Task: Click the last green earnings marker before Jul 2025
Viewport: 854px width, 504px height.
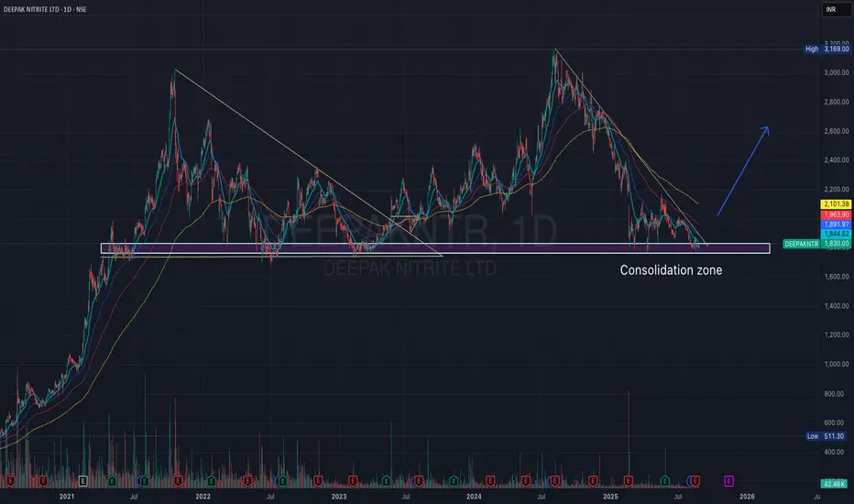Action: click(x=665, y=481)
